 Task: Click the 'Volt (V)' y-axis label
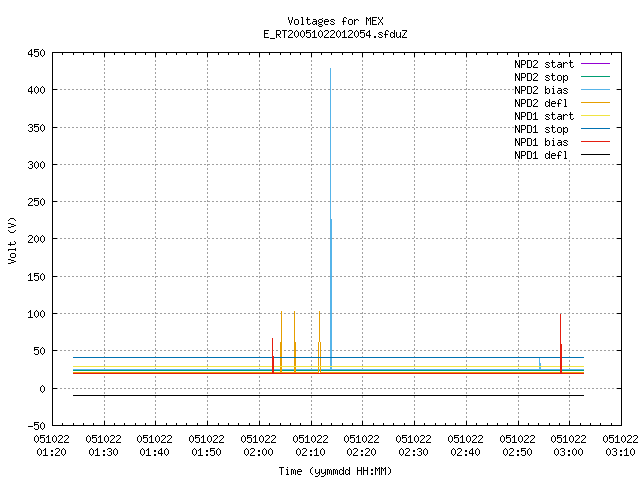pos(12,240)
